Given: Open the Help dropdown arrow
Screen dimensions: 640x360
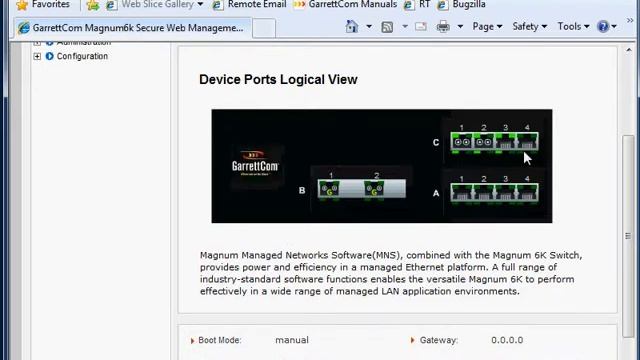Looking at the screenshot, I should tap(614, 27).
